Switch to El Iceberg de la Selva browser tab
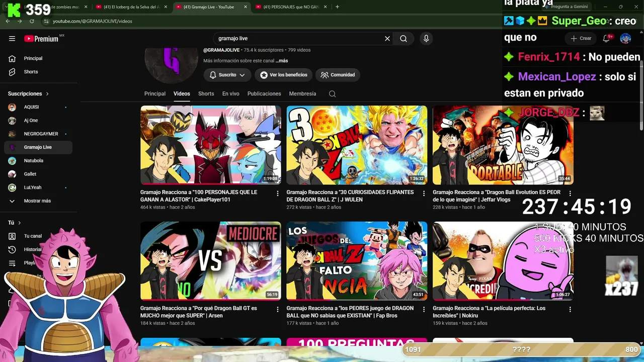 [x=132, y=7]
